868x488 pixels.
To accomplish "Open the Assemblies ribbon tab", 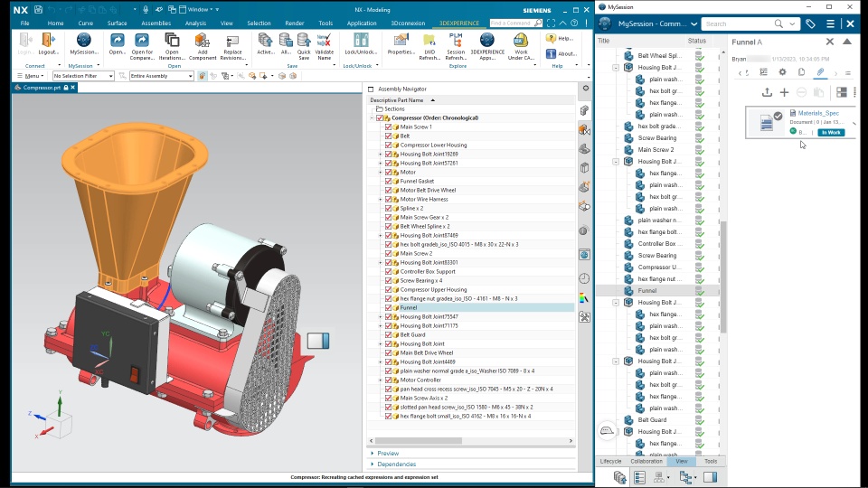I will point(156,23).
